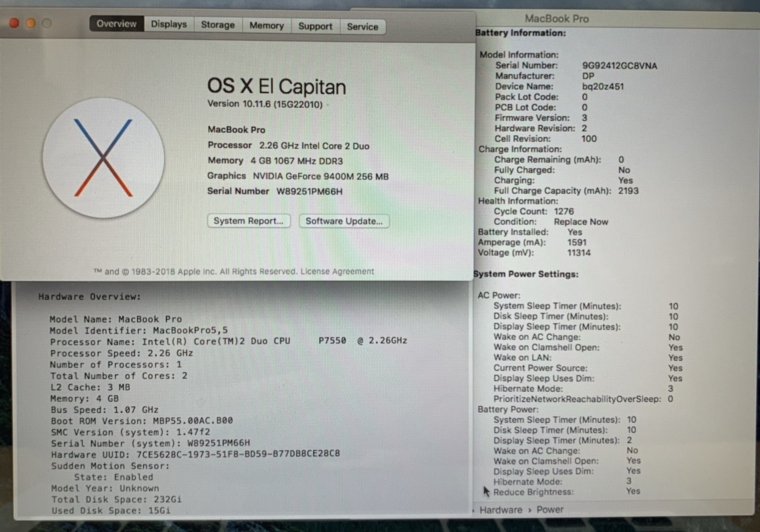Click "L2 Cache: 3 MB" line
Image resolution: width=760 pixels, height=532 pixels.
coord(90,387)
